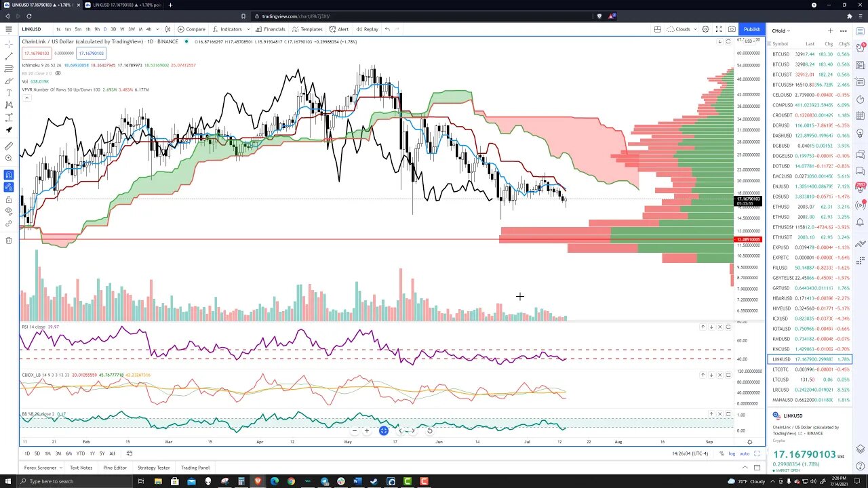The height and width of the screenshot is (488, 868).
Task: Open the USD currency dropdown on price axis
Action: [x=751, y=41]
